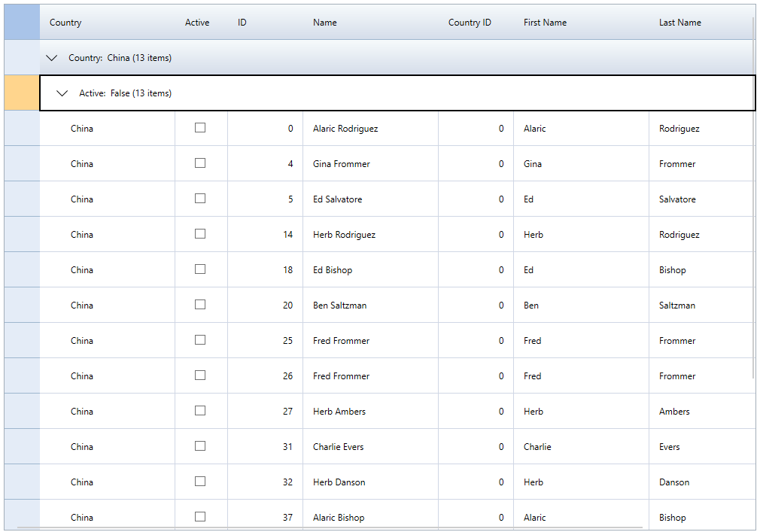Click the vertical scrollbar thumb
Screen dimensions: 760x532
point(753,196)
